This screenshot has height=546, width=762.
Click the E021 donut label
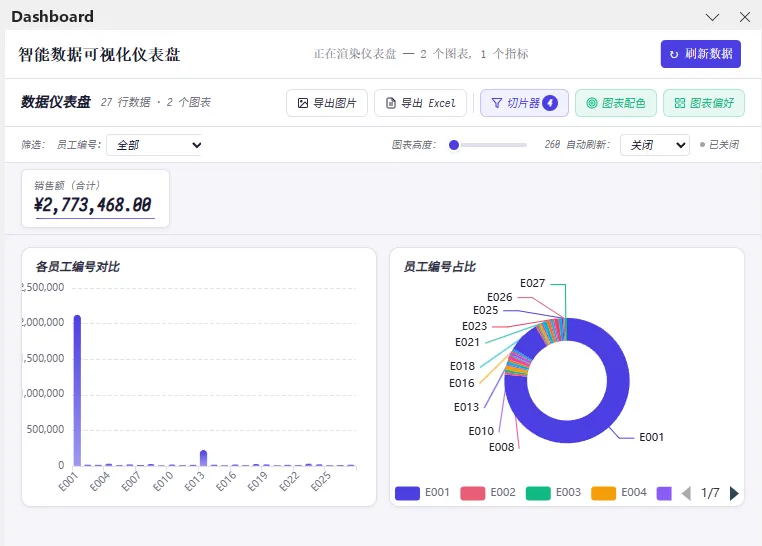(x=467, y=342)
